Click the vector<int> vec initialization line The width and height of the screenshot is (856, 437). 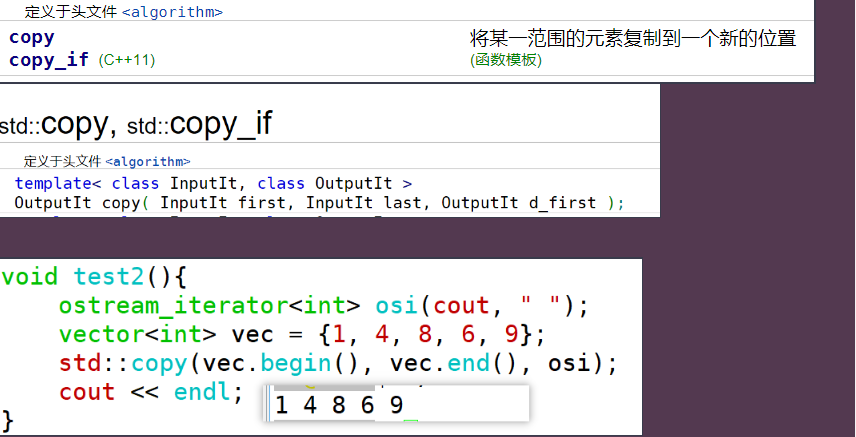click(302, 335)
